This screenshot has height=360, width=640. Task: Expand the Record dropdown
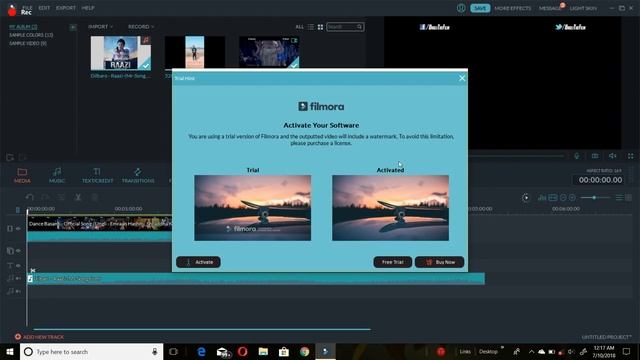(141, 27)
